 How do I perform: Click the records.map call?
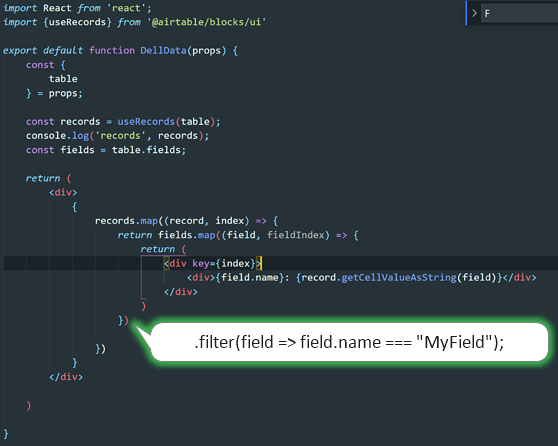pos(126,221)
